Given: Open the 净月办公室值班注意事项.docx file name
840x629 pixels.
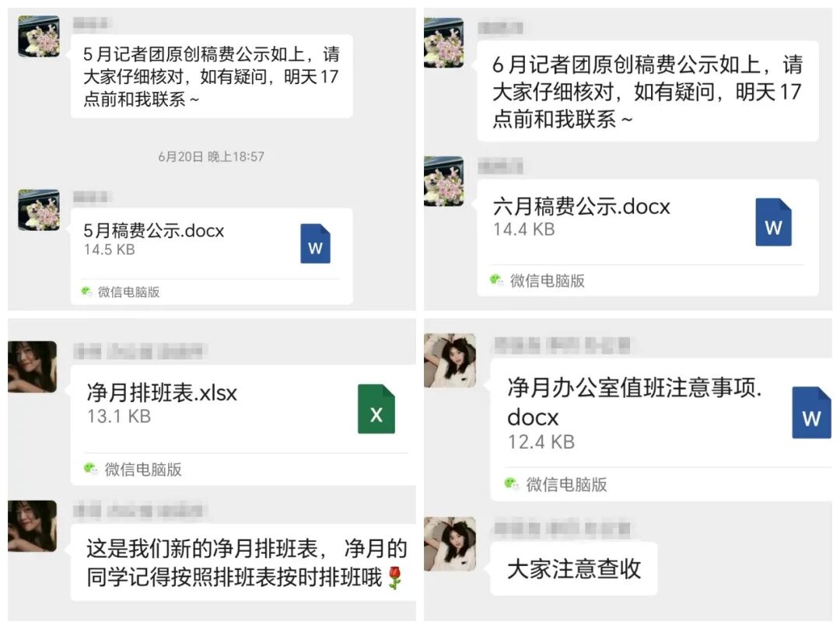Looking at the screenshot, I should (635, 401).
